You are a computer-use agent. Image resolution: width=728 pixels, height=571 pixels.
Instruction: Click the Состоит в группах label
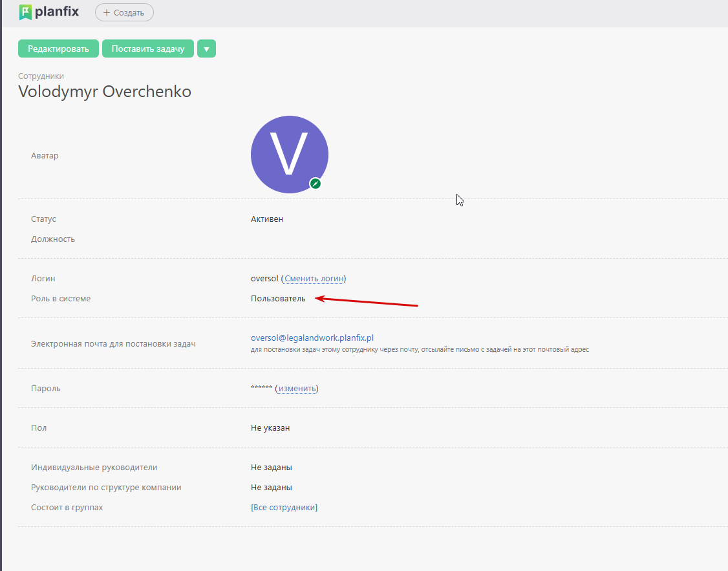pyautogui.click(x=67, y=508)
